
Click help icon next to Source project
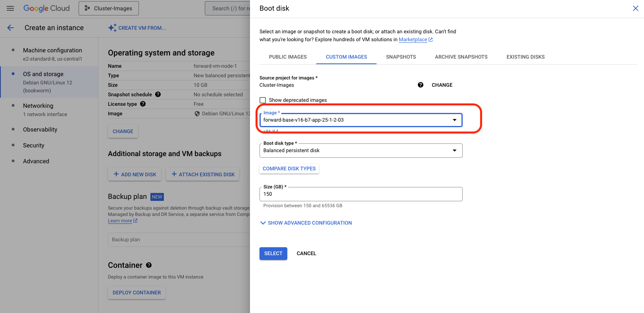point(421,85)
